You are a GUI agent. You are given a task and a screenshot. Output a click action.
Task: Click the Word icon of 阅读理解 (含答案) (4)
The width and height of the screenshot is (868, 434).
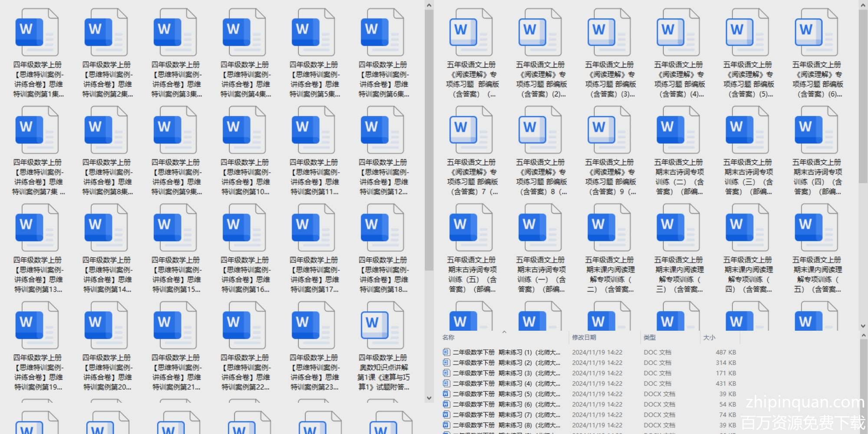coord(678,33)
